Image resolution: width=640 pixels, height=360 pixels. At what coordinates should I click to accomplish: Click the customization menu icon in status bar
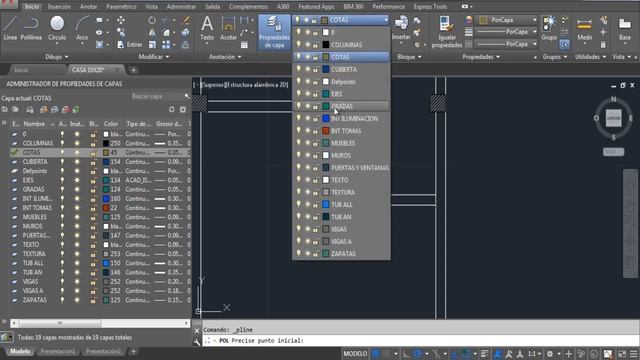click(x=633, y=354)
